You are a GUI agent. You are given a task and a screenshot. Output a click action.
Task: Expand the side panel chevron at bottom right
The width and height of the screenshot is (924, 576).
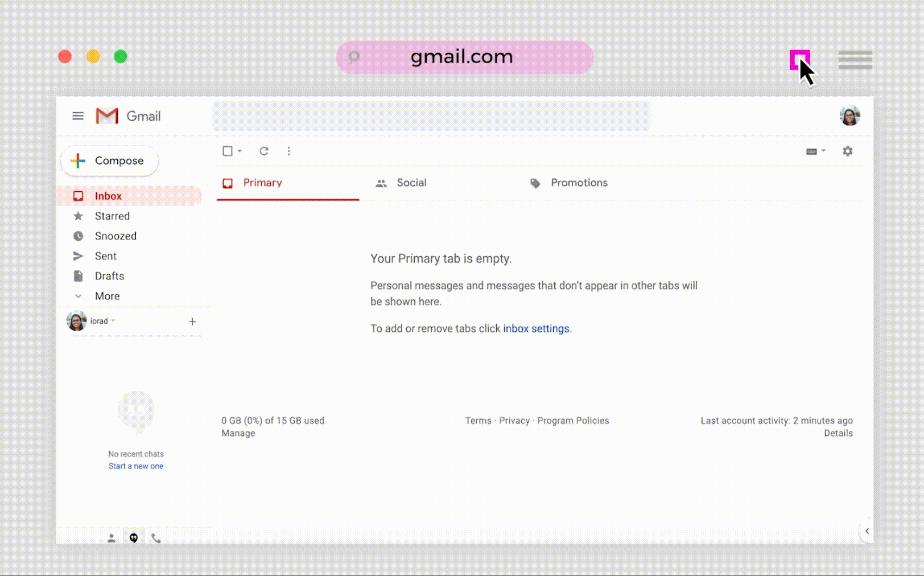(867, 531)
